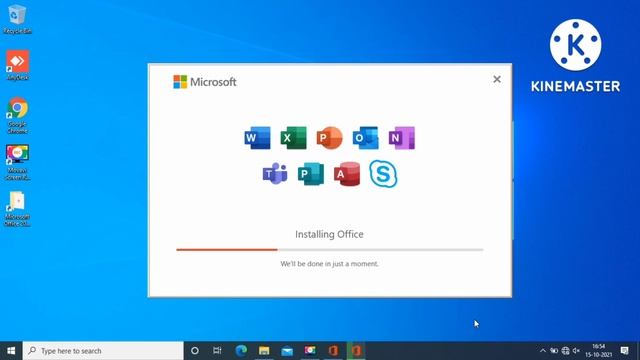The width and height of the screenshot is (640, 360).
Task: Click the Access icon in the installer
Action: point(347,174)
